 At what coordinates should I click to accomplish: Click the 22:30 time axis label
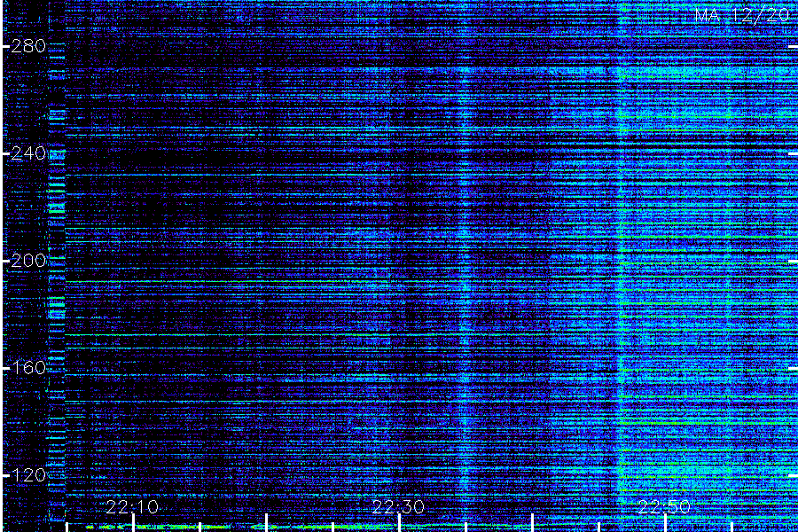(398, 507)
